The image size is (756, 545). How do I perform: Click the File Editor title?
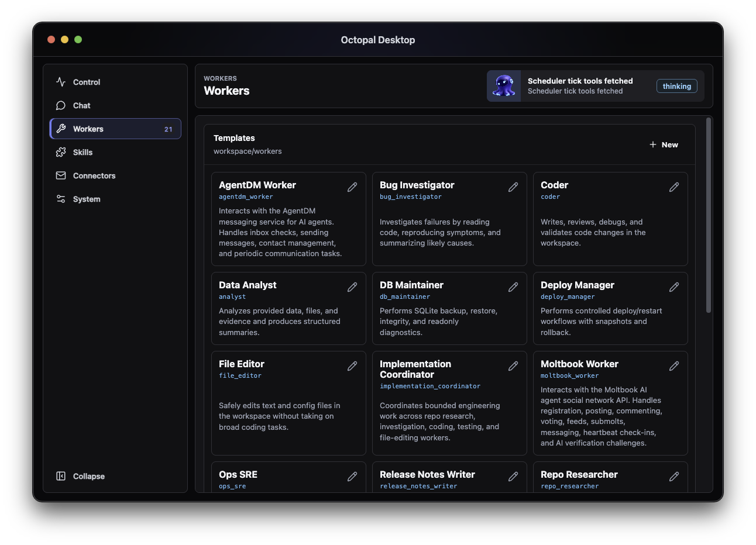point(242,364)
